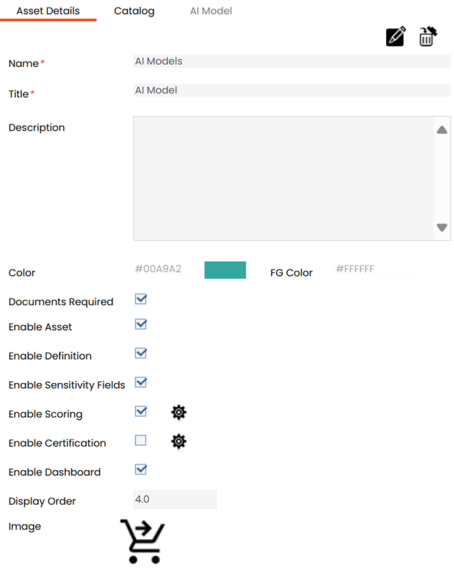Click the Display Order field

click(x=175, y=499)
